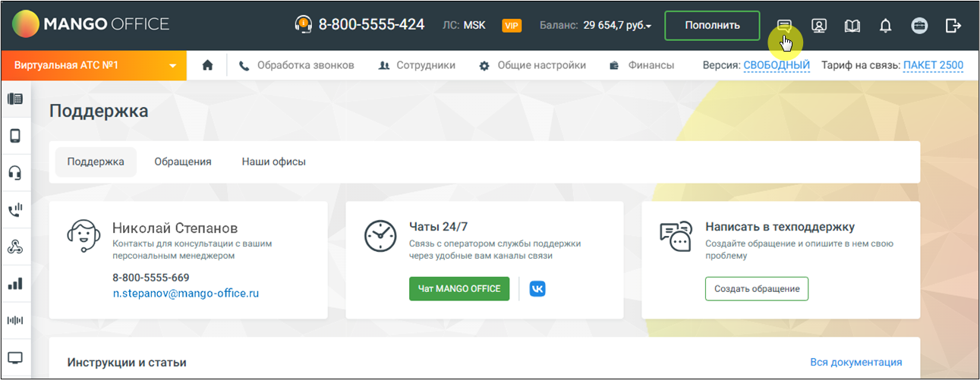This screenshot has height=380, width=980.
Task: Click the operator icon beside Николай Степанов
Action: click(84, 236)
